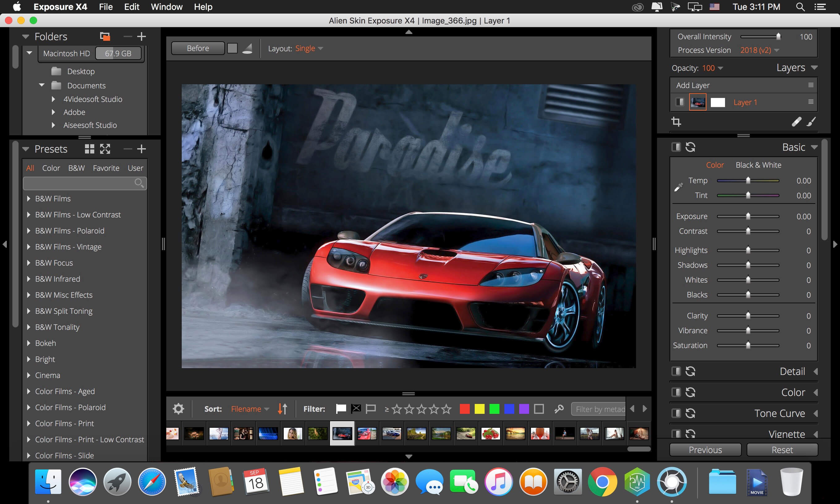Click the brush tool in Layers panel

click(811, 122)
